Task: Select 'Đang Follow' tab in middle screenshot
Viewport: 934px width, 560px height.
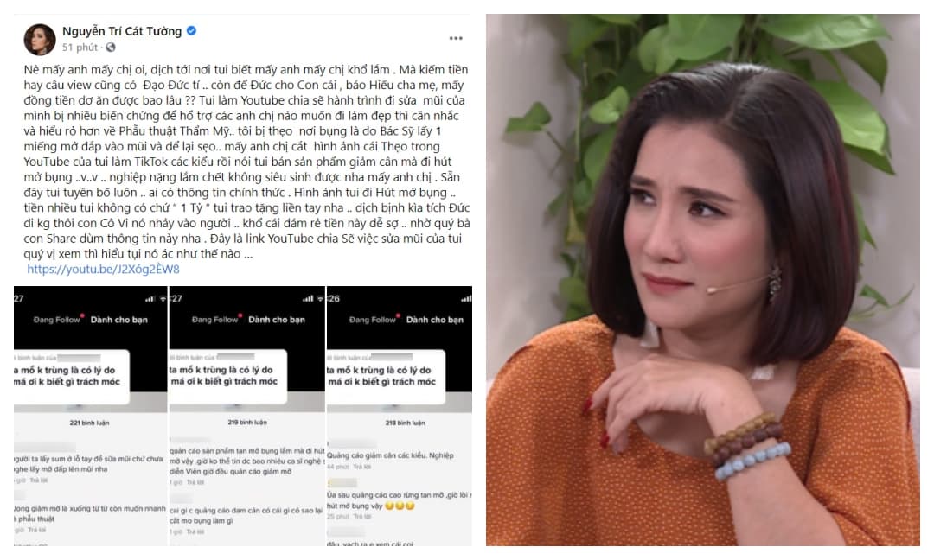Action: point(214,320)
